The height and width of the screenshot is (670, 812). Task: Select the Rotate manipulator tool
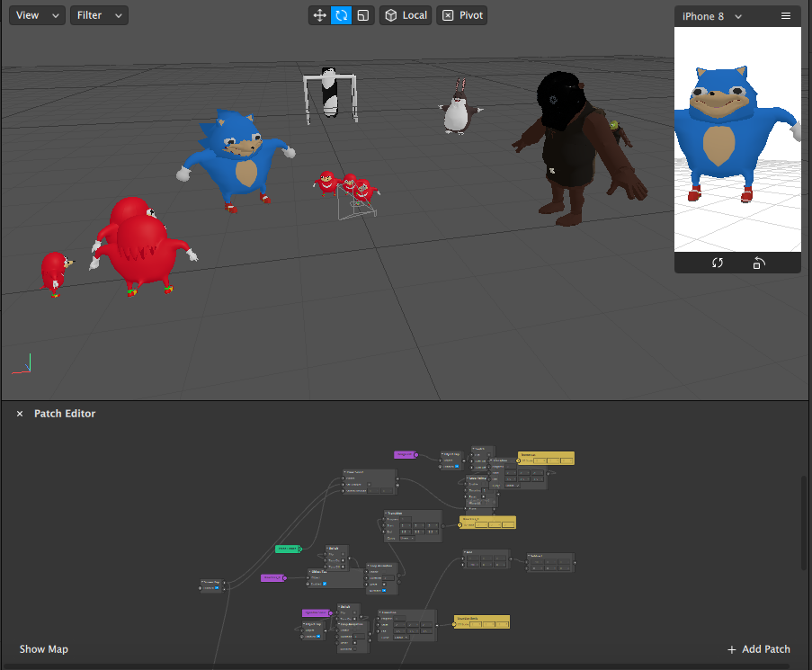(342, 15)
